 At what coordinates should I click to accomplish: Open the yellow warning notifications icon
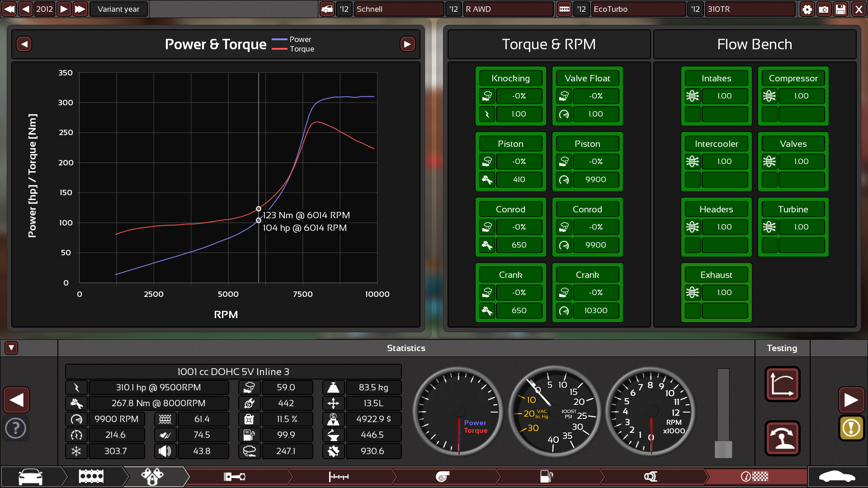[x=851, y=428]
